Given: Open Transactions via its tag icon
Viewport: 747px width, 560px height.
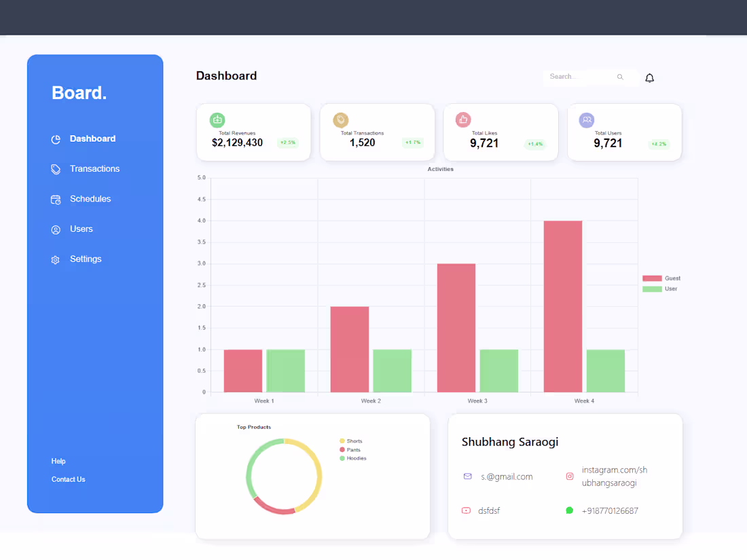Looking at the screenshot, I should coord(55,168).
